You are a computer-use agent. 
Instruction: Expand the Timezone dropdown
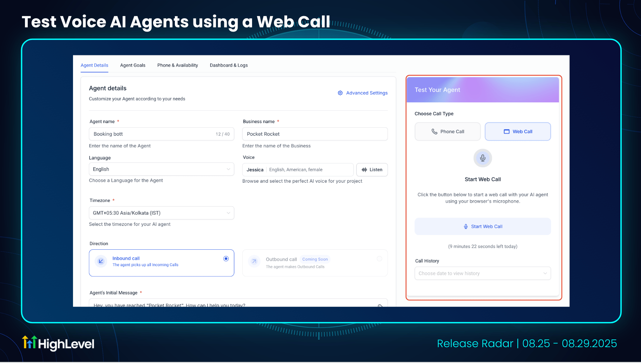point(161,213)
